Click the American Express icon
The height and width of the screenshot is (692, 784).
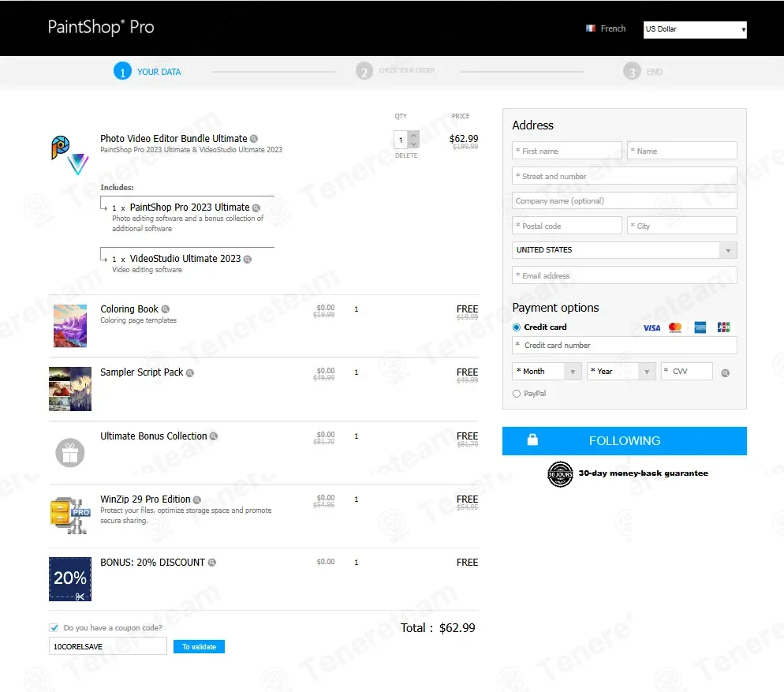tap(700, 327)
